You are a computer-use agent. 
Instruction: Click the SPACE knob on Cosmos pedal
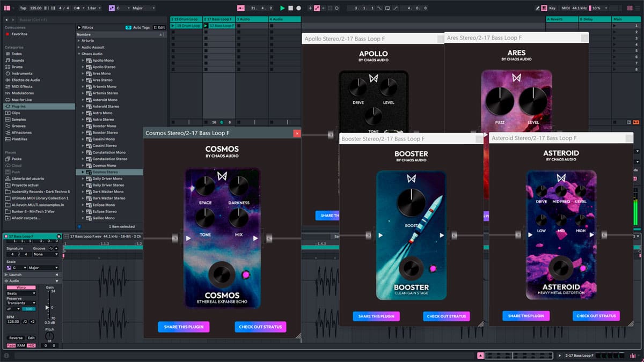coord(205,187)
